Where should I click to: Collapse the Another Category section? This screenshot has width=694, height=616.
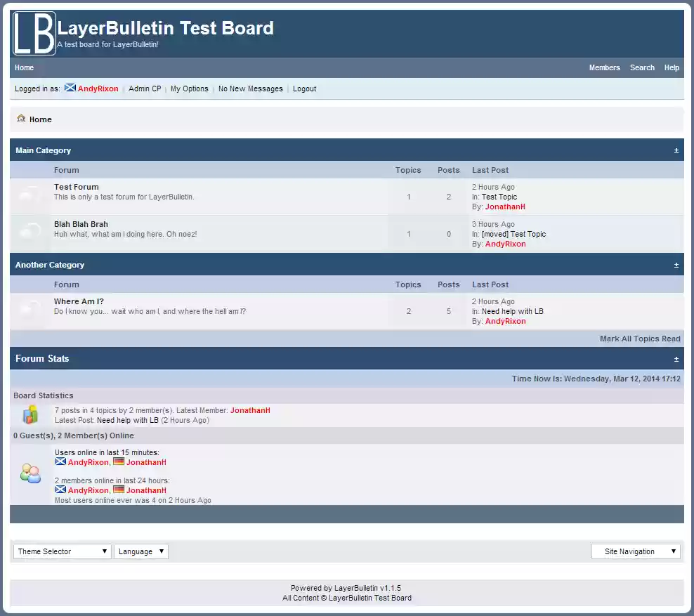point(676,265)
